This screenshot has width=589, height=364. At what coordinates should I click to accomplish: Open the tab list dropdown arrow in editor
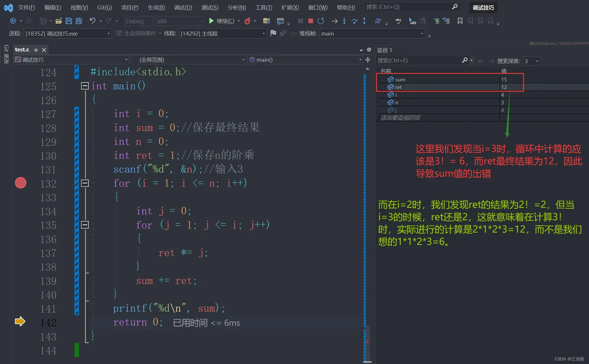[x=361, y=50]
